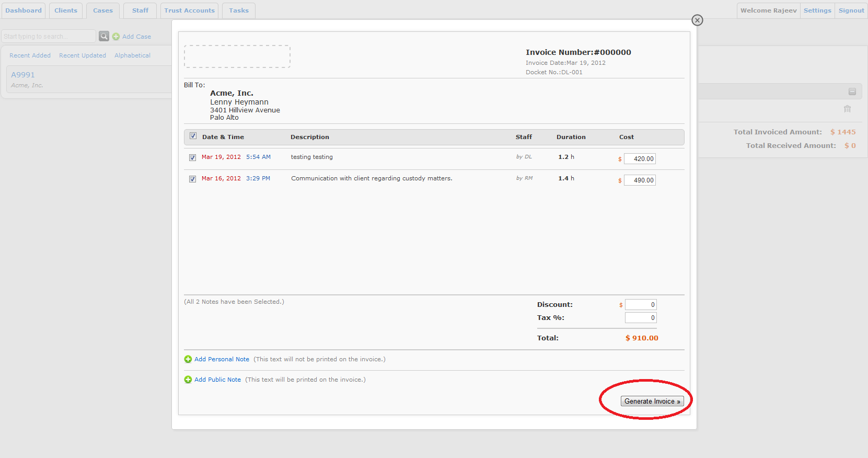Click the Signout link

851,10
